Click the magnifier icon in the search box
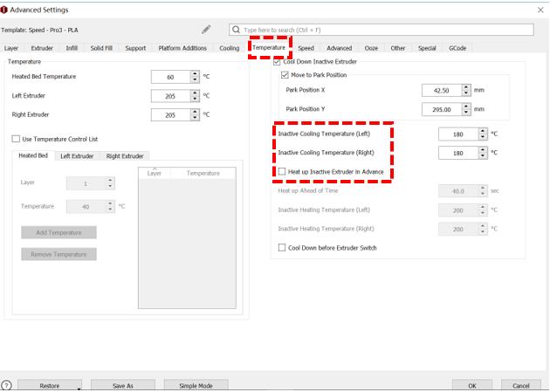The height and width of the screenshot is (392, 550). pos(237,30)
